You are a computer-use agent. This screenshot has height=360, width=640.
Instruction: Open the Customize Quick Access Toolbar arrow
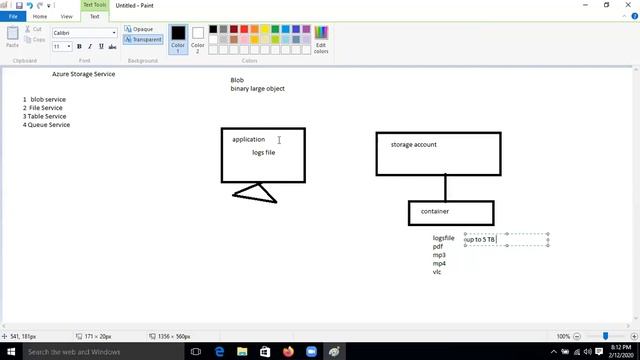point(49,6)
